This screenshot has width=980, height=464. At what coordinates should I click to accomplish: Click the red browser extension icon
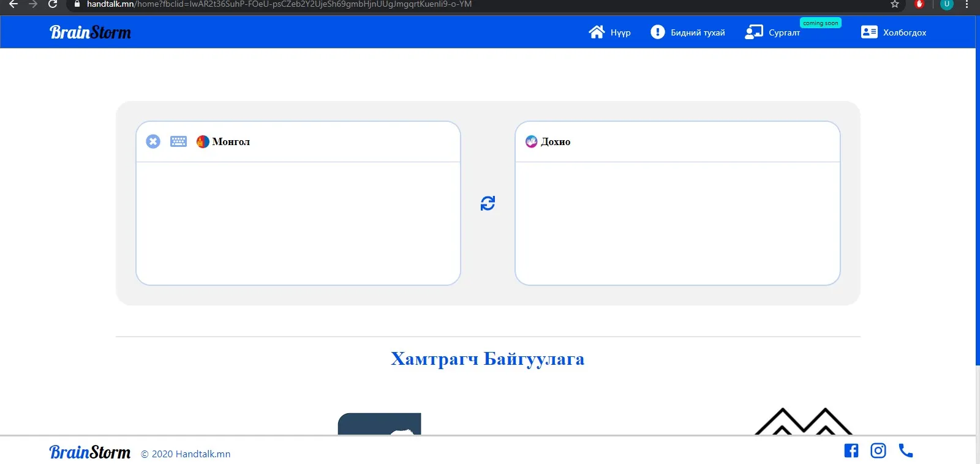(919, 4)
